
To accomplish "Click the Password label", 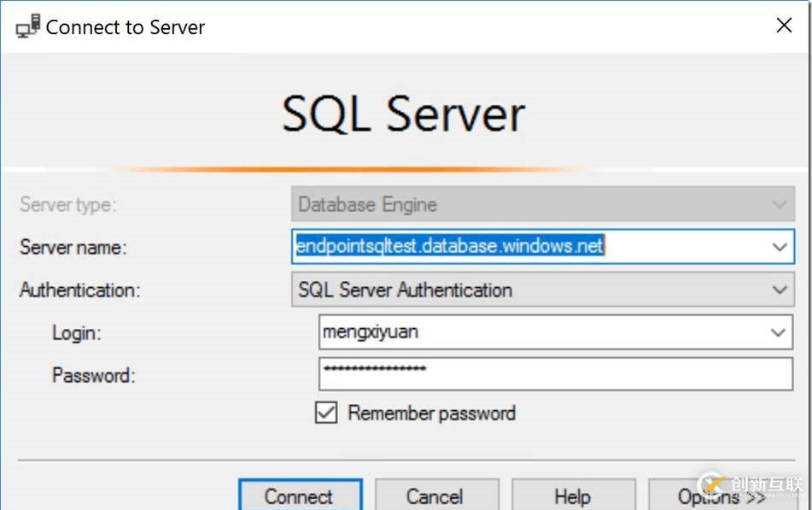I will (x=94, y=375).
